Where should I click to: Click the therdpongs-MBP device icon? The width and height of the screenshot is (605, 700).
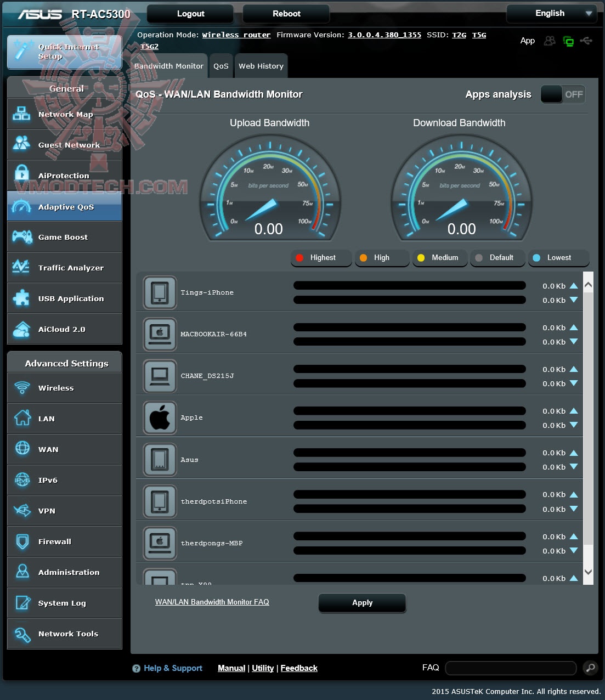coord(160,543)
